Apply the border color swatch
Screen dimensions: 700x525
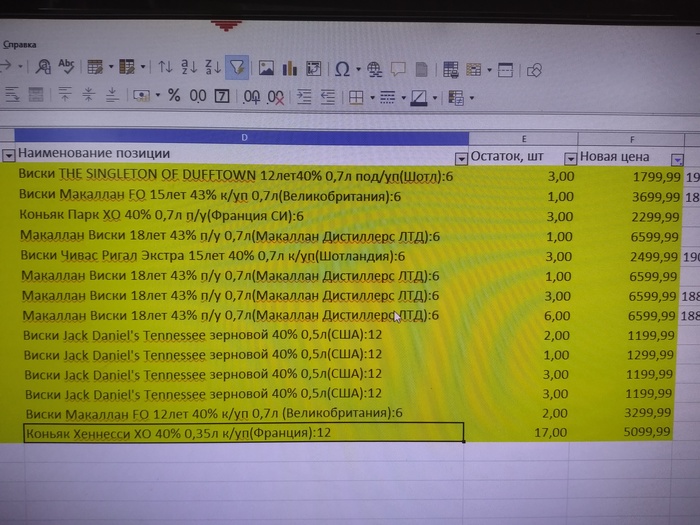(419, 98)
